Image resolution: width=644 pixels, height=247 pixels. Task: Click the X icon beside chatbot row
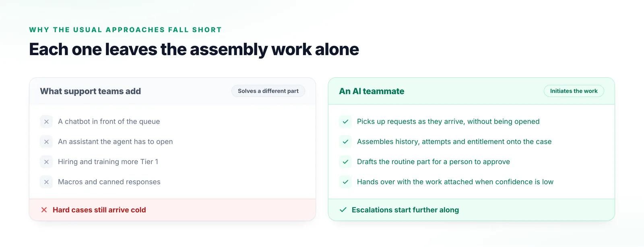tap(46, 121)
